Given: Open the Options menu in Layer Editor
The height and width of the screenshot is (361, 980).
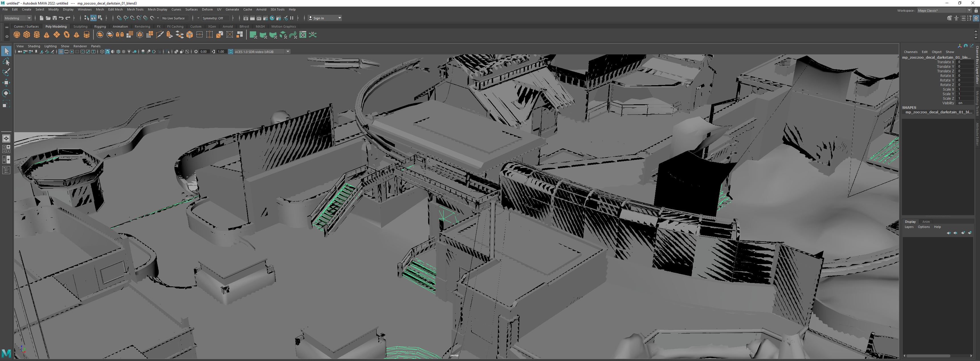Looking at the screenshot, I should click(924, 227).
